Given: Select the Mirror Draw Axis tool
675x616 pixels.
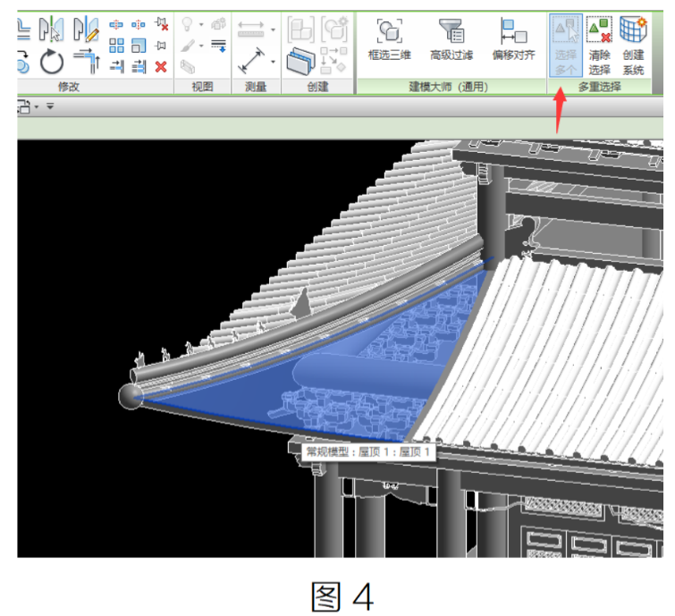Looking at the screenshot, I should pyautogui.click(x=86, y=30).
